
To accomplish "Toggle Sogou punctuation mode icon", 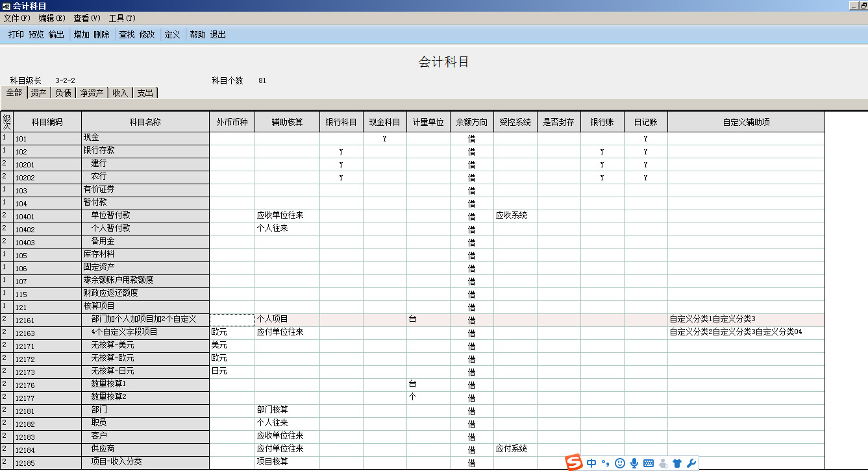I will click(605, 463).
